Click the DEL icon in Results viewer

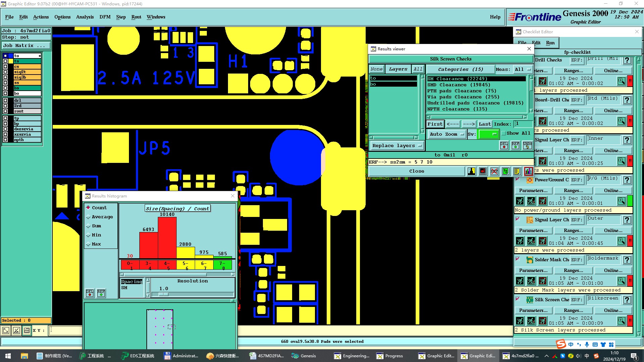tap(504, 145)
